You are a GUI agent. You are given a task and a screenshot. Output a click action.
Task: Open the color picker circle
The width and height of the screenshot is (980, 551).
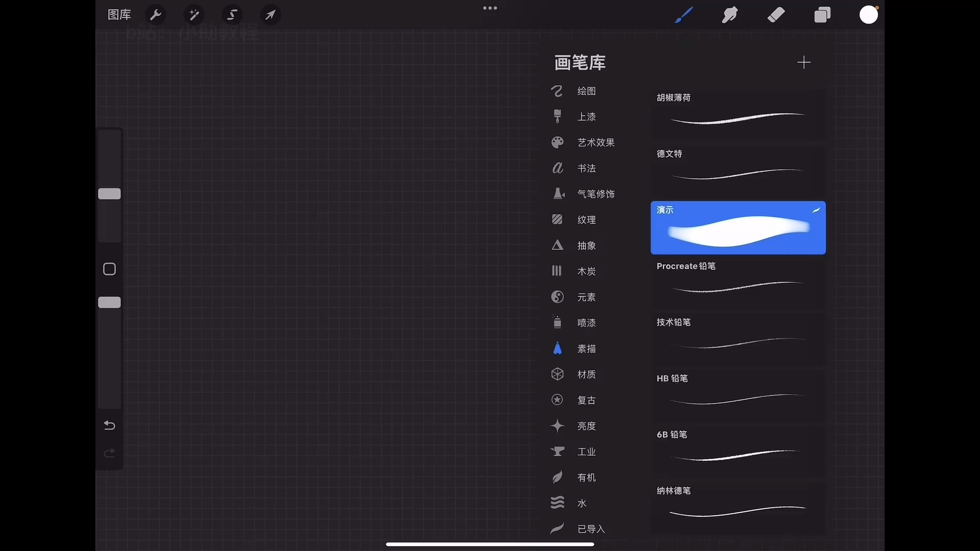click(869, 15)
